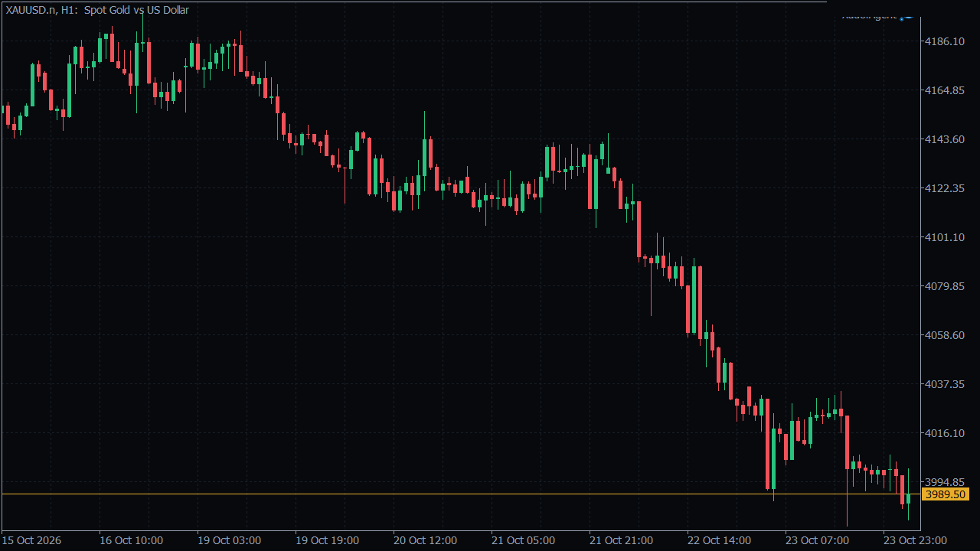
Task: Click the 21 Oct 05:00 time label
Action: [523, 540]
